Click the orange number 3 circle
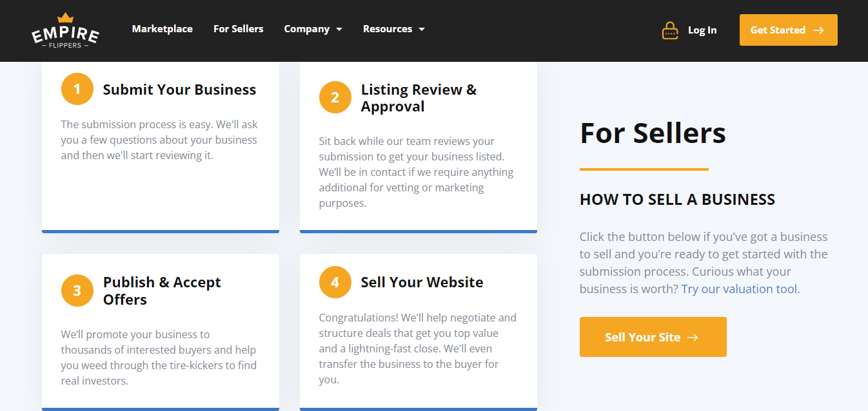This screenshot has height=411, width=868. (77, 291)
